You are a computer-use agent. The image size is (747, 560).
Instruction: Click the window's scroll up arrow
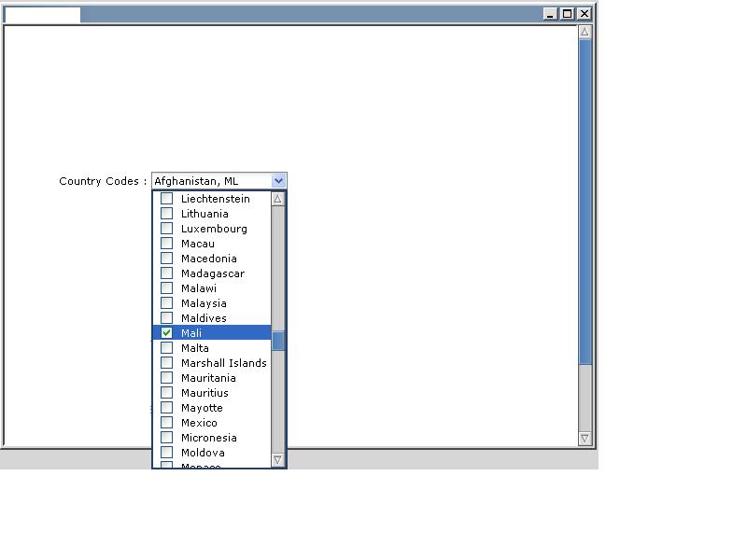click(x=585, y=32)
